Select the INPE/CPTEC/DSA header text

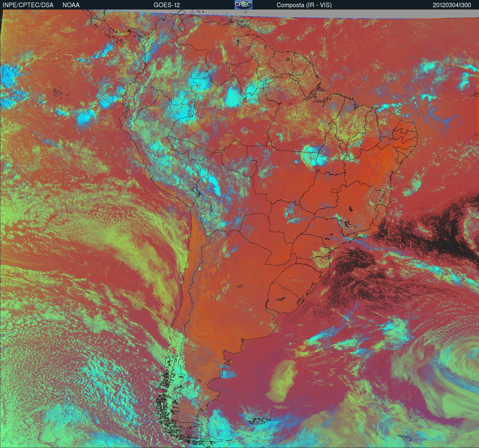click(28, 5)
